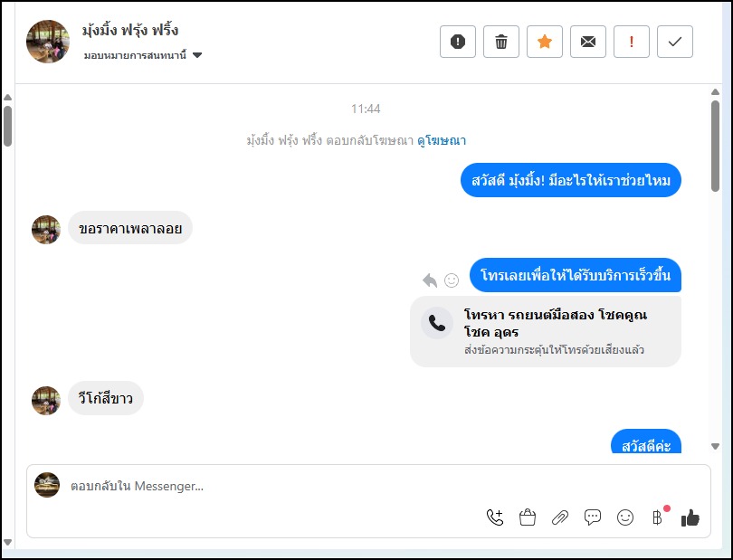Click the โทรหา รถยนต์มือสอง call card
The height and width of the screenshot is (560, 733).
tap(546, 331)
